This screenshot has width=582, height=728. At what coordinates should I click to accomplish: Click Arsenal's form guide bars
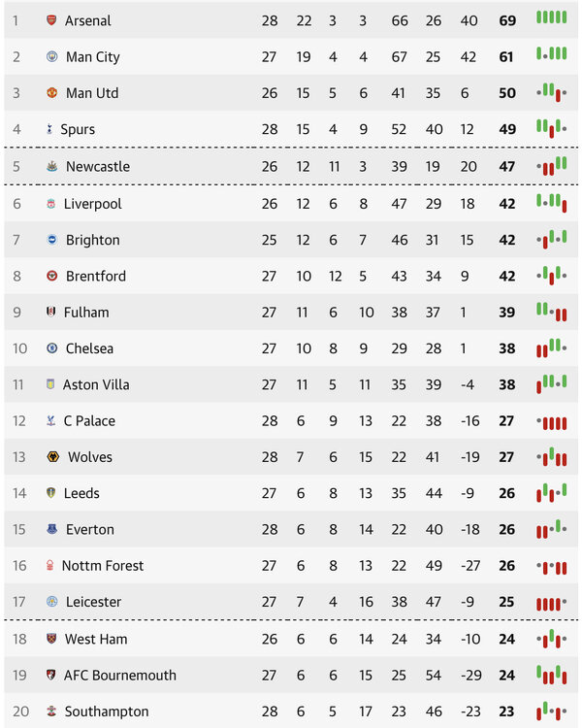pos(551,18)
